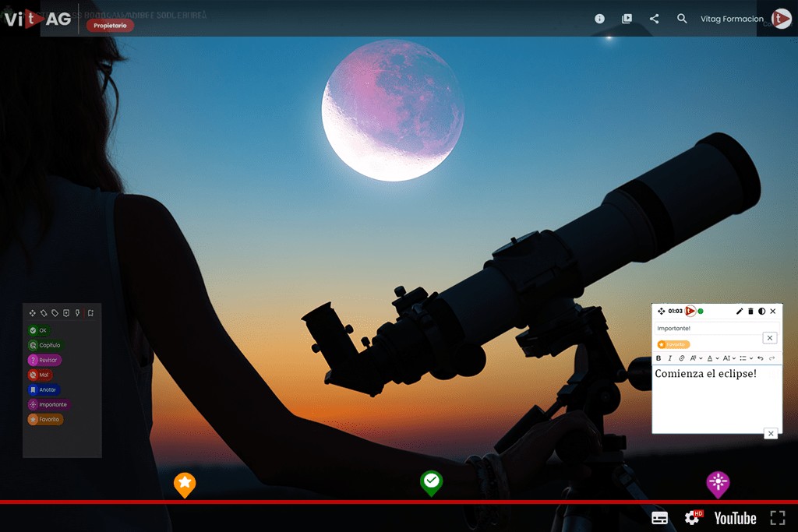Apply the Anotar tag

pos(44,389)
